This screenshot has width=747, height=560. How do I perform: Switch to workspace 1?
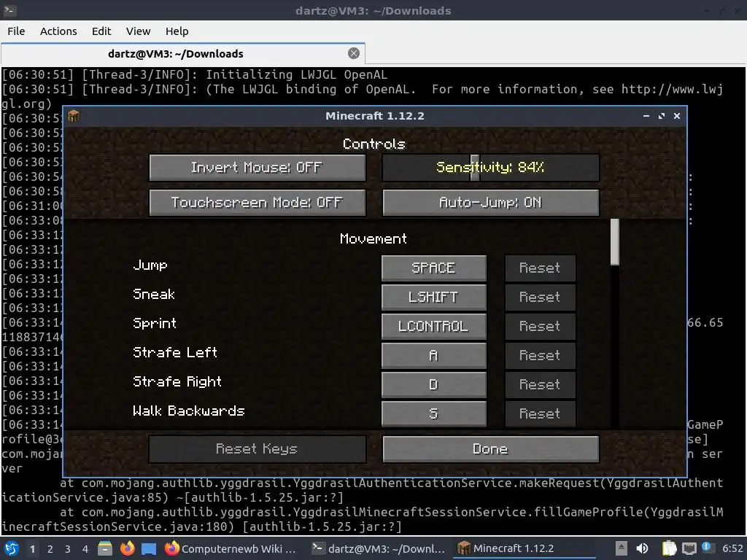(x=32, y=549)
